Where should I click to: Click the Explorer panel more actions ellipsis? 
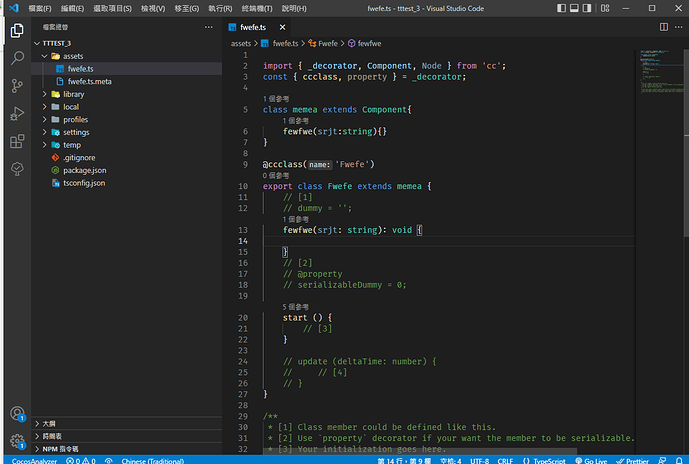[207, 27]
